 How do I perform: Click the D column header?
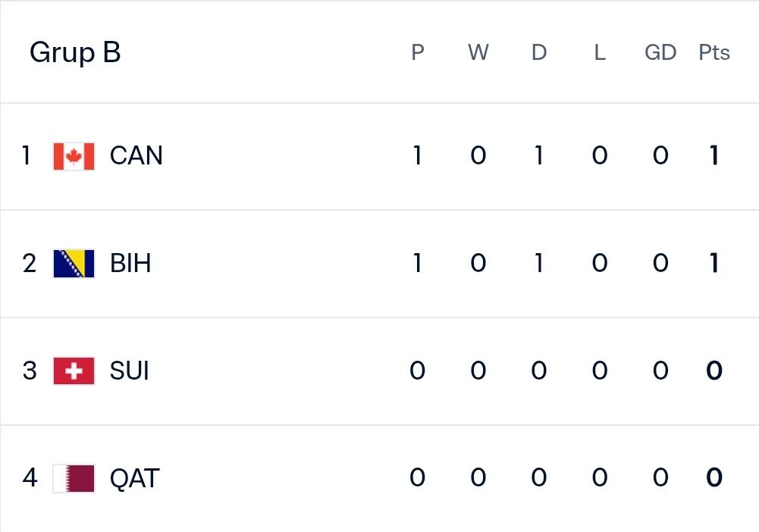point(539,52)
